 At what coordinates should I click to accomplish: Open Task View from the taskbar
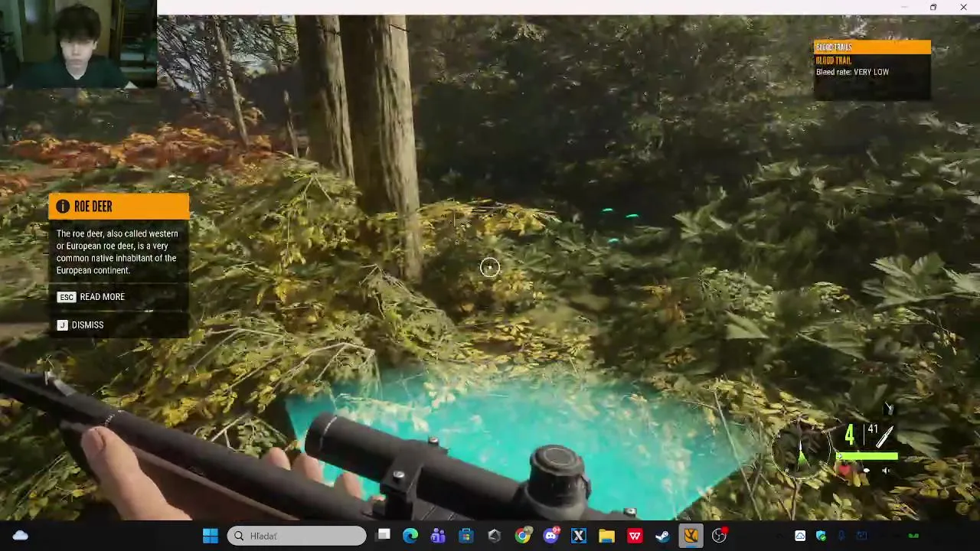click(384, 536)
